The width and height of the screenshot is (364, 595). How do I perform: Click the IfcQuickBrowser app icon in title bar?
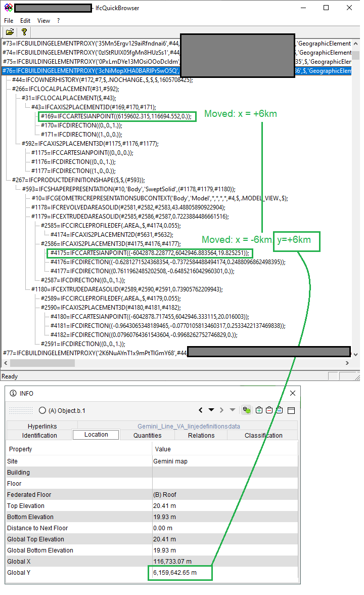click(x=8, y=8)
